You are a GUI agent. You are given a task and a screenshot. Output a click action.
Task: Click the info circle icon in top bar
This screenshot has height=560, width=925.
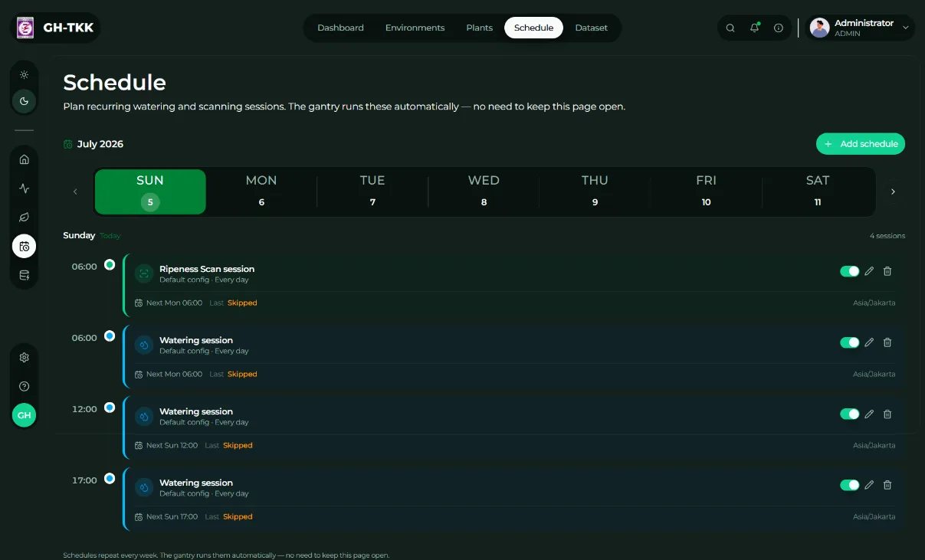click(779, 28)
